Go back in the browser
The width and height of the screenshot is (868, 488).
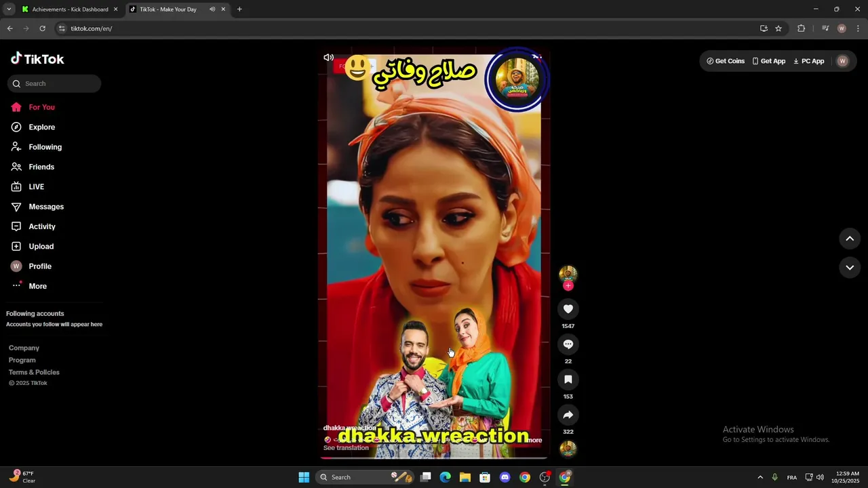click(x=9, y=28)
